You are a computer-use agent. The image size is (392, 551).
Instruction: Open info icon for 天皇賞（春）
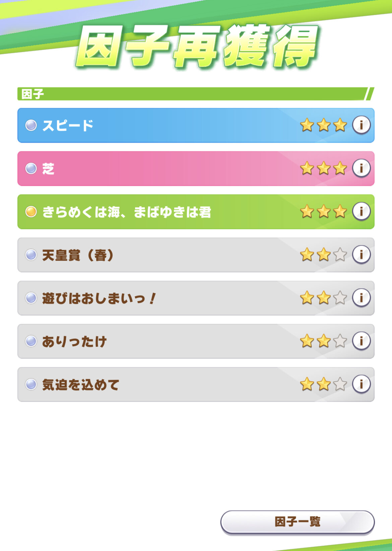pos(361,255)
